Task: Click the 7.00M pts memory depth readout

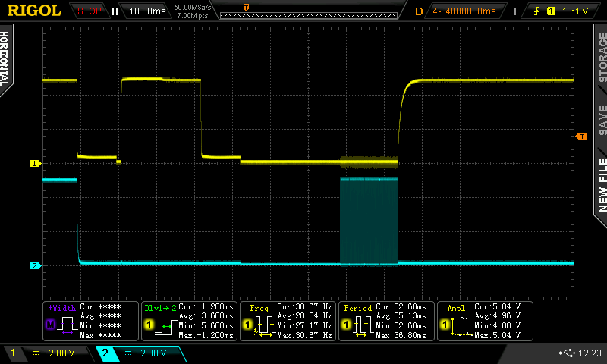Action: (193, 16)
